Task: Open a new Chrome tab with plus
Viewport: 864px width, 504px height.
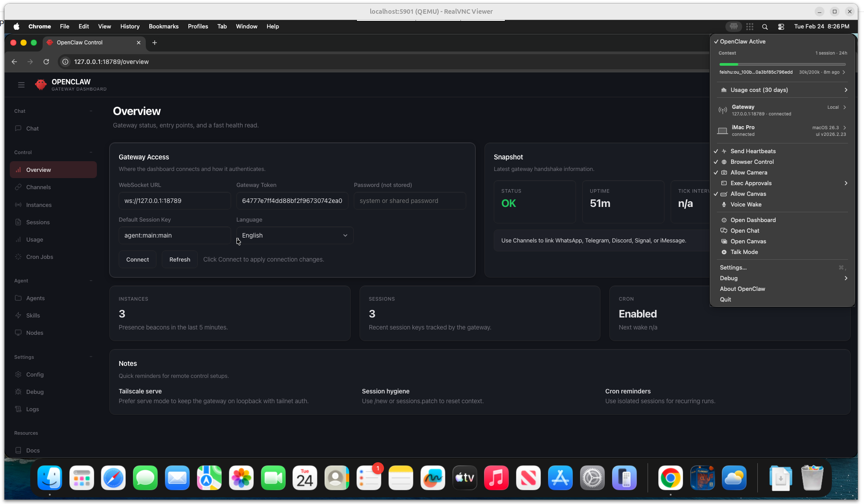Action: [x=155, y=43]
